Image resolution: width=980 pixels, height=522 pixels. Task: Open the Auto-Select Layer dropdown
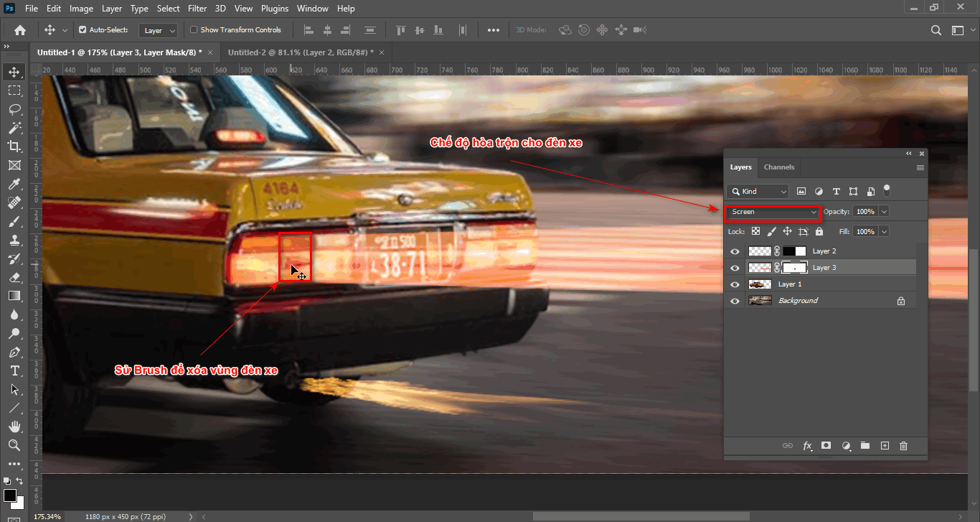tap(157, 30)
